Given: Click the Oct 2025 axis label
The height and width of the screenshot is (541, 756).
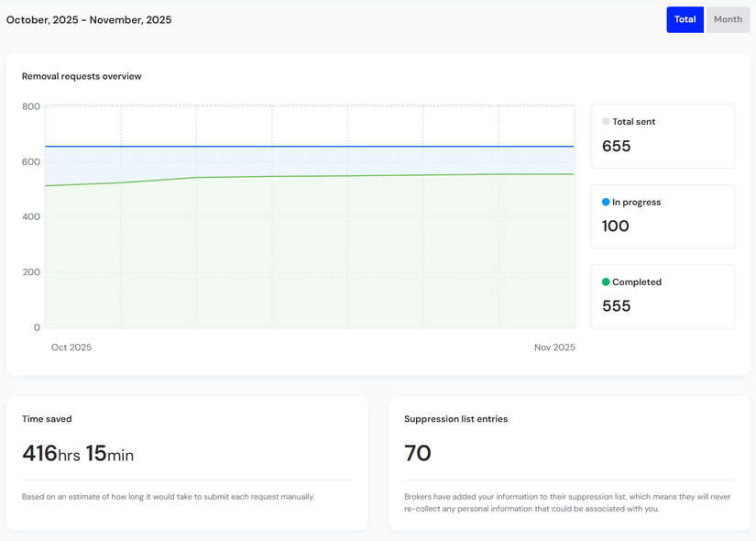Looking at the screenshot, I should point(71,348).
